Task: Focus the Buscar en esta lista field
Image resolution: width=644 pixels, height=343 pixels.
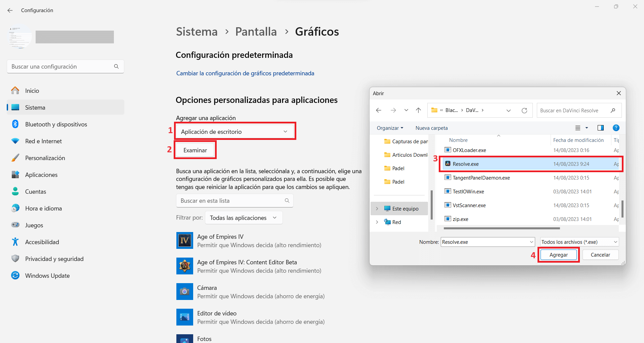Action: 235,201
